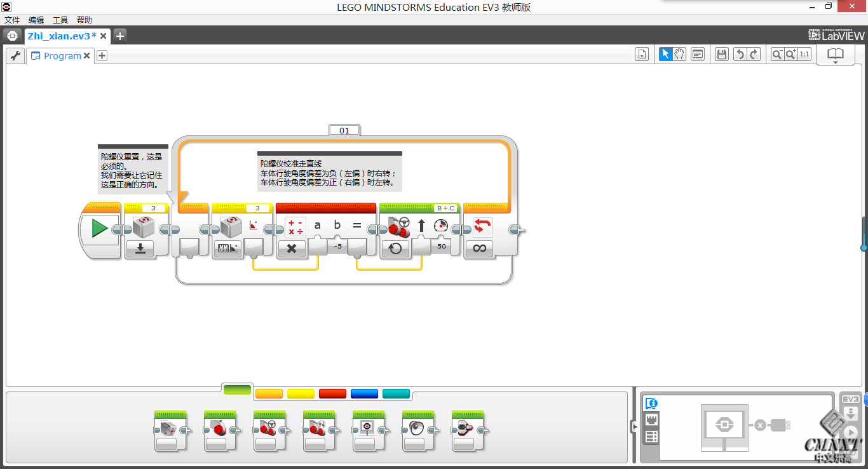
Task: Open the project properties wrench tab
Action: click(15, 56)
